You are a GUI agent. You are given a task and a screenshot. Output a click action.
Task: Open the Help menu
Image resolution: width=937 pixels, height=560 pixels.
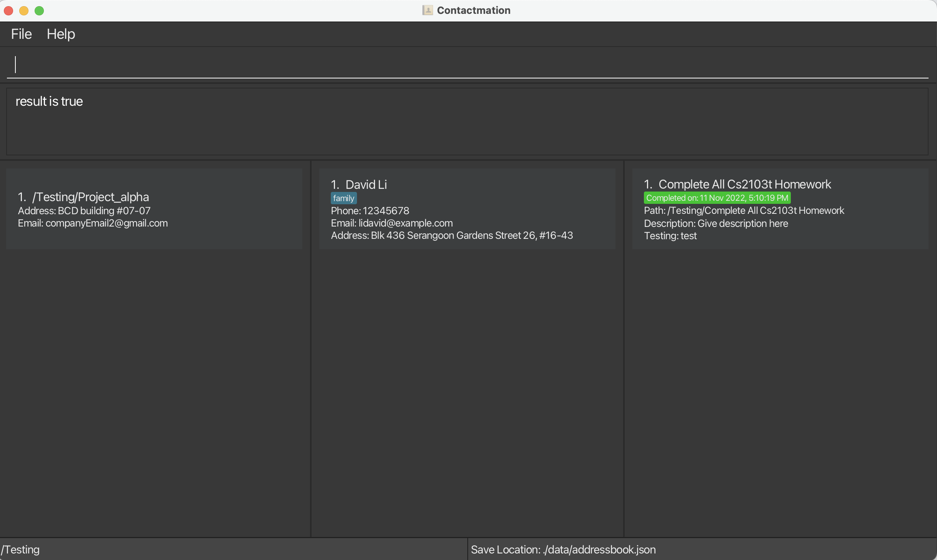click(61, 34)
